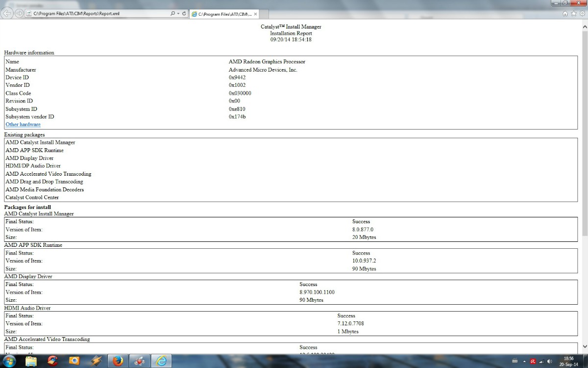Open the red C application on taskbar

pos(52,361)
